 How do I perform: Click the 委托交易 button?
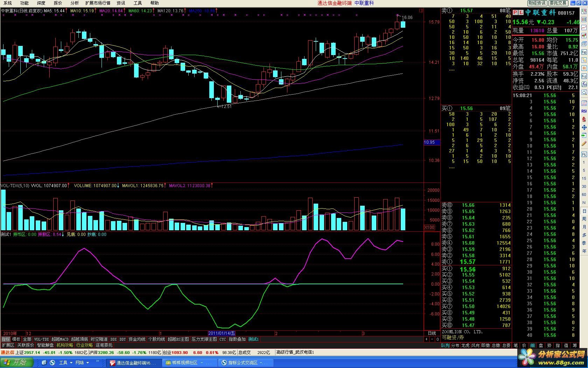click(x=558, y=3)
